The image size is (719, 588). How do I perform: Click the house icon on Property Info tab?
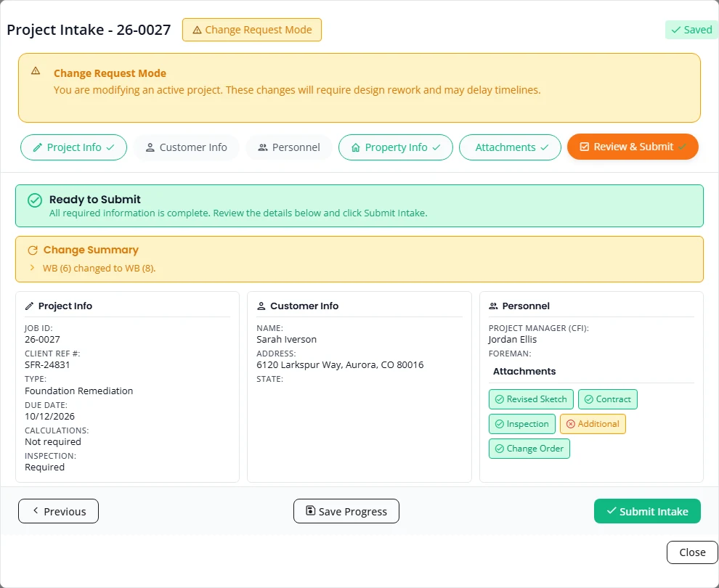355,147
